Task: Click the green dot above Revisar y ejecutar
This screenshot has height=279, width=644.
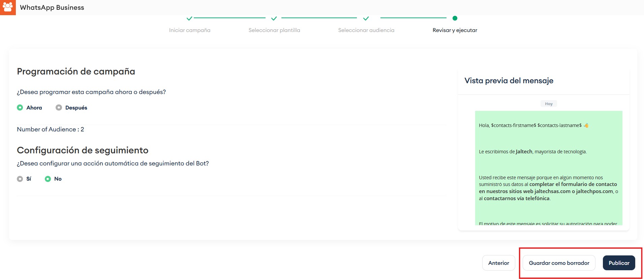Action: tap(455, 18)
